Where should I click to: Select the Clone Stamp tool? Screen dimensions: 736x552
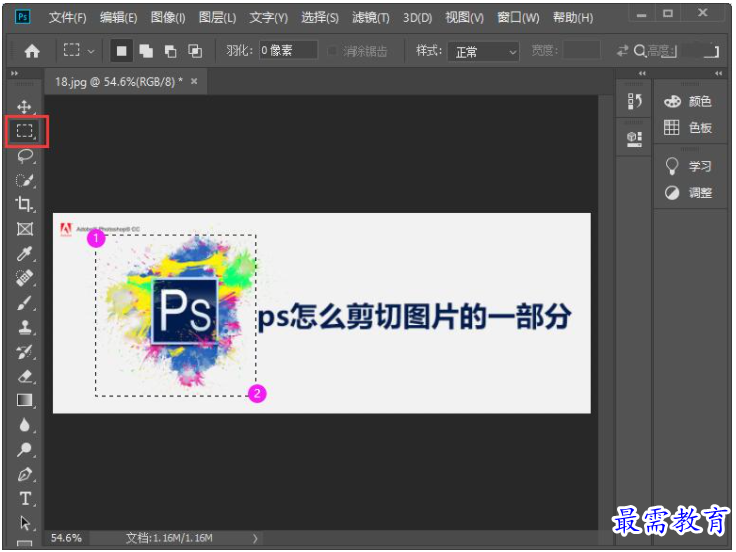pyautogui.click(x=25, y=327)
